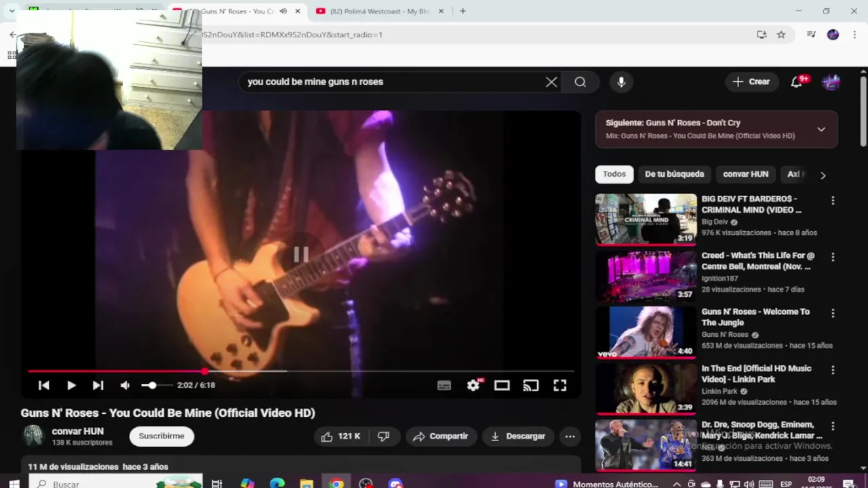
Task: Click the search magnifier button
Action: click(580, 82)
